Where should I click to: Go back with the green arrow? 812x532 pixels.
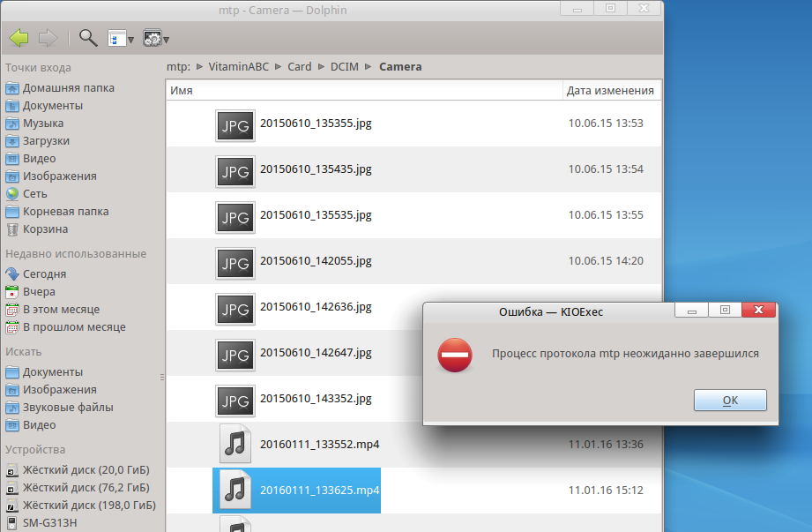point(19,38)
